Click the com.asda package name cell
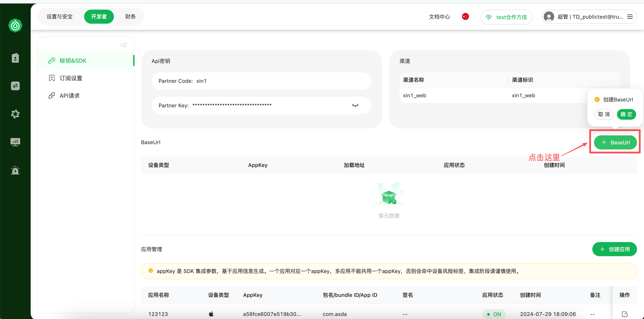The height and width of the screenshot is (319, 644). [335, 314]
